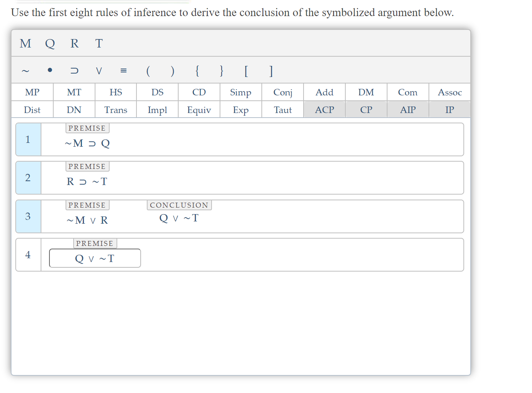
Task: Select the Simplification rule
Action: point(240,92)
